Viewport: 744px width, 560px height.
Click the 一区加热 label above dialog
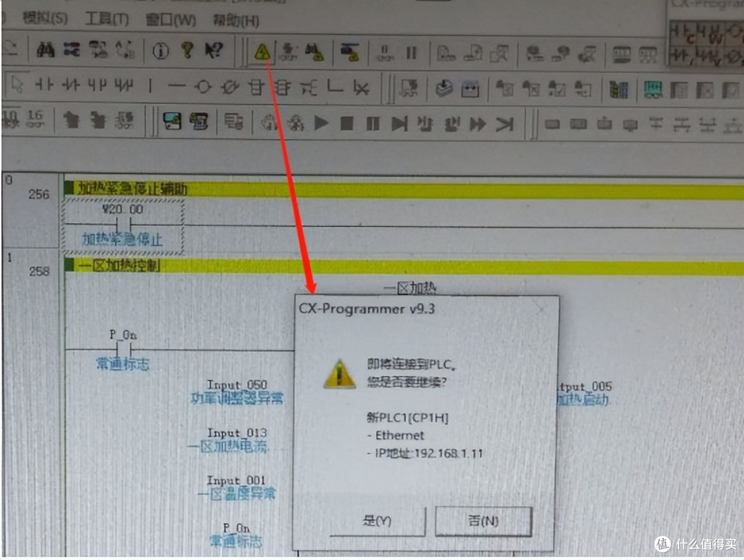pyautogui.click(x=410, y=288)
